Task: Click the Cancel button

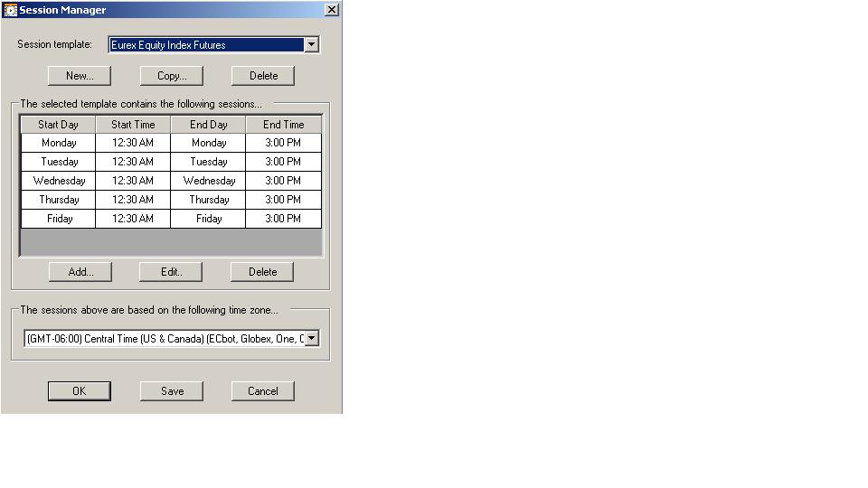Action: [x=263, y=391]
